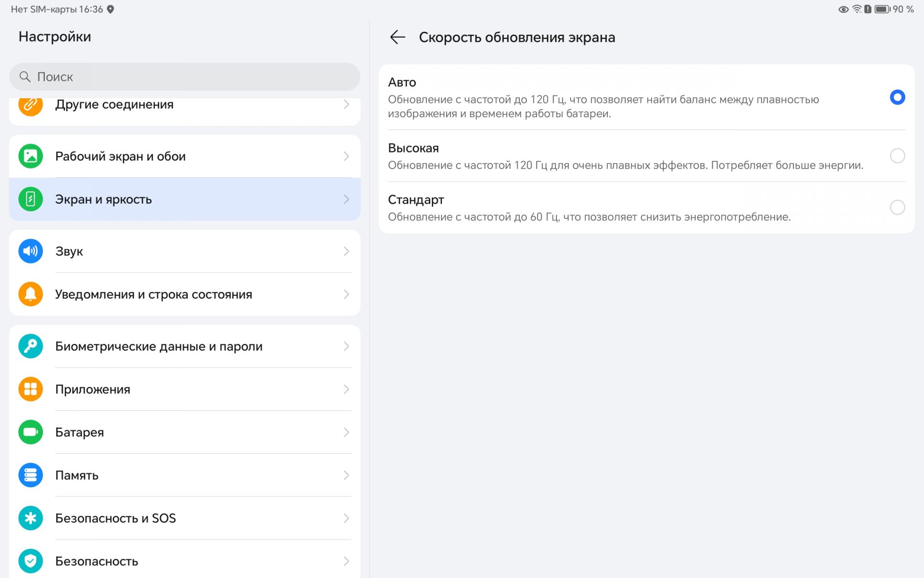
Task: Tap the orange Apps grid icon
Action: point(30,389)
